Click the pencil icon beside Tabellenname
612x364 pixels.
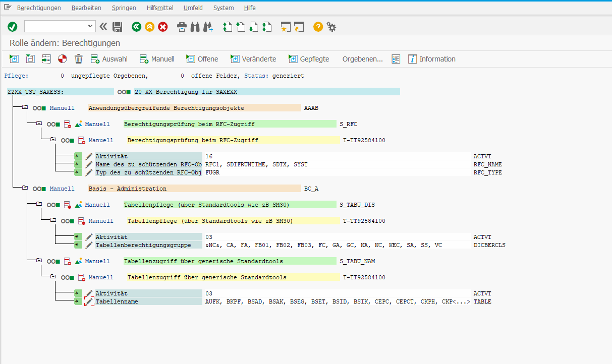pos(89,301)
